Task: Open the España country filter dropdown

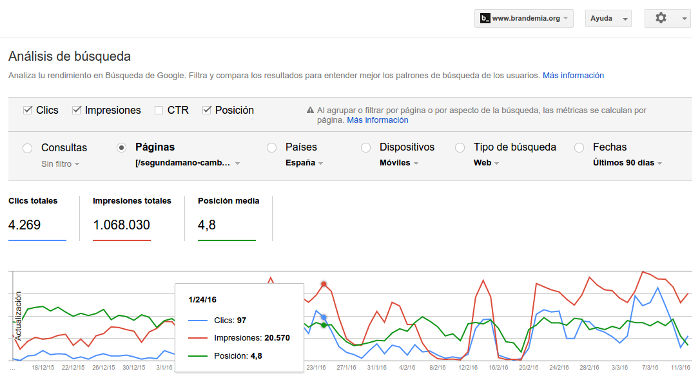Action: 304,163
